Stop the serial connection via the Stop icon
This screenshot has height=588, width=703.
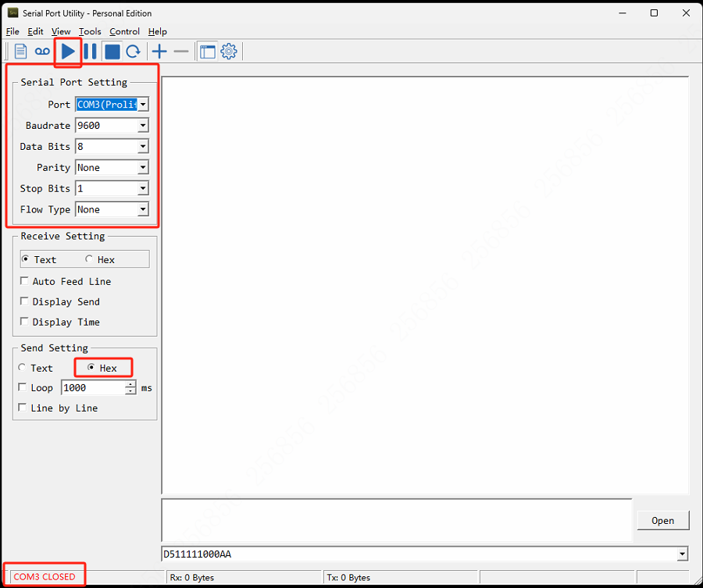coord(111,51)
